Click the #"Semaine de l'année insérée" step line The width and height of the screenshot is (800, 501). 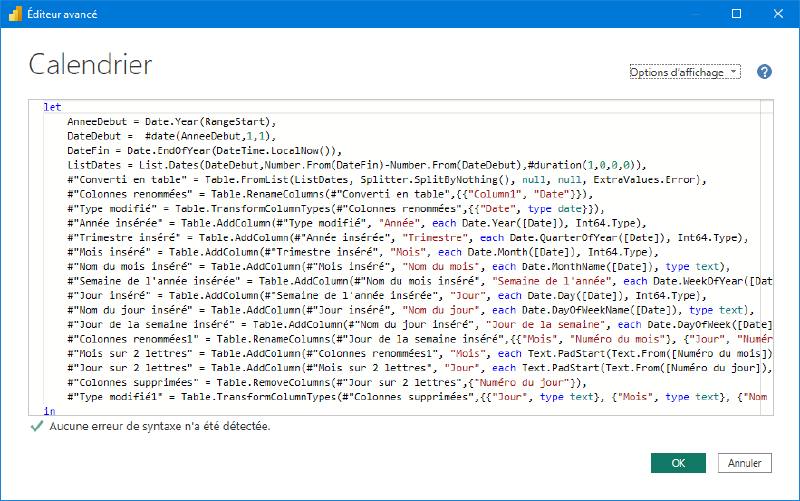click(x=420, y=281)
